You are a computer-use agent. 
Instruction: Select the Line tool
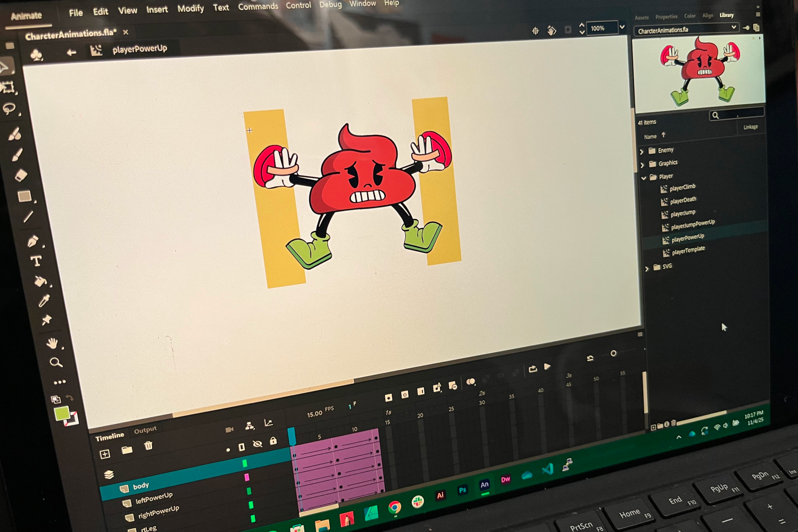pos(28,217)
